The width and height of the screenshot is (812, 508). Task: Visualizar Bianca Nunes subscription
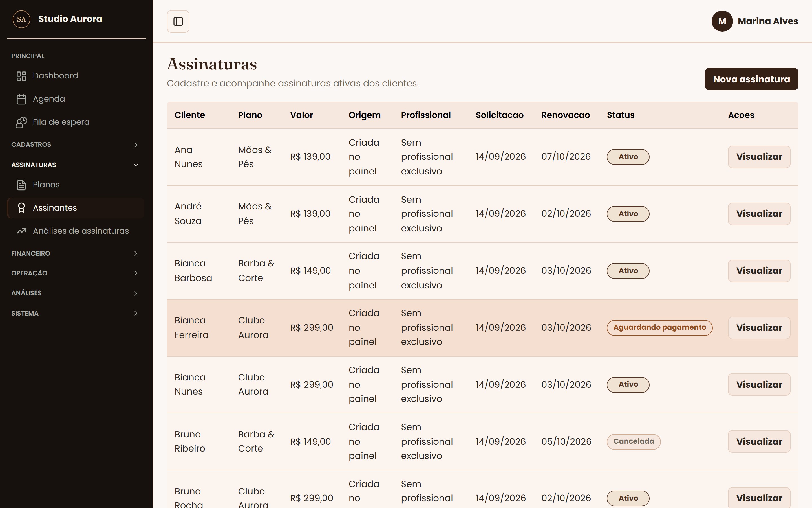(759, 384)
